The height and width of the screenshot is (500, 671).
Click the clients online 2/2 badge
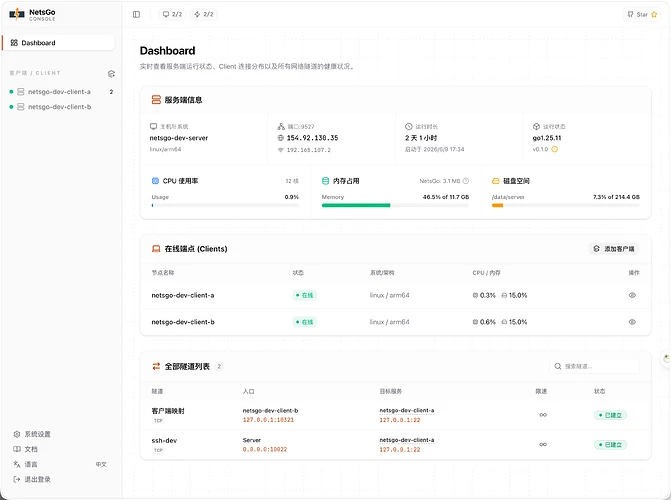tap(172, 15)
